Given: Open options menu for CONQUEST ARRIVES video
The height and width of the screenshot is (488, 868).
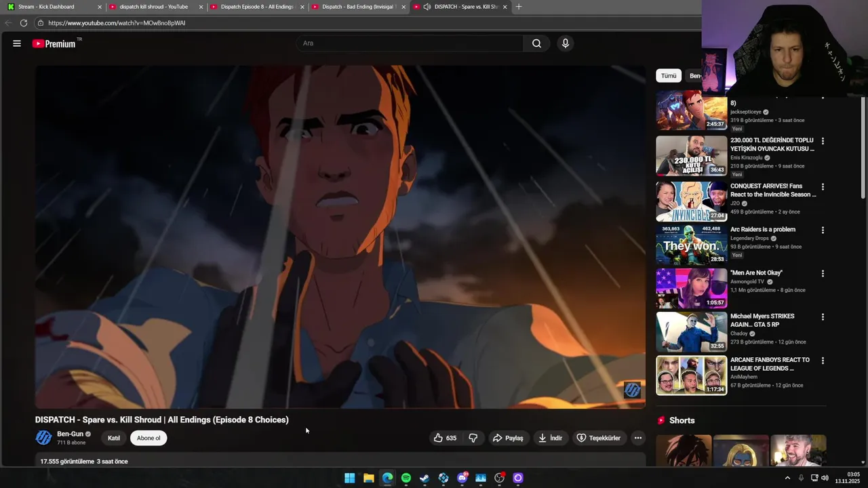Looking at the screenshot, I should point(823,186).
